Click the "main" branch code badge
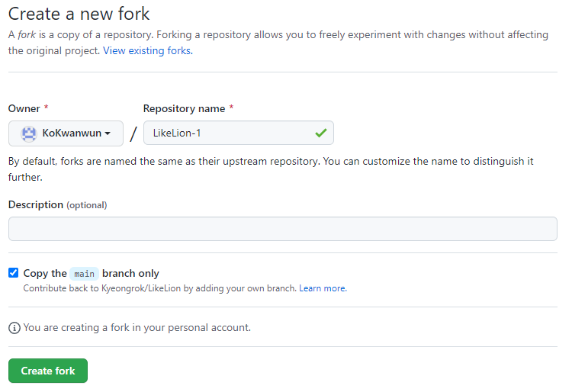This screenshot has height=392, width=572. pos(84,274)
